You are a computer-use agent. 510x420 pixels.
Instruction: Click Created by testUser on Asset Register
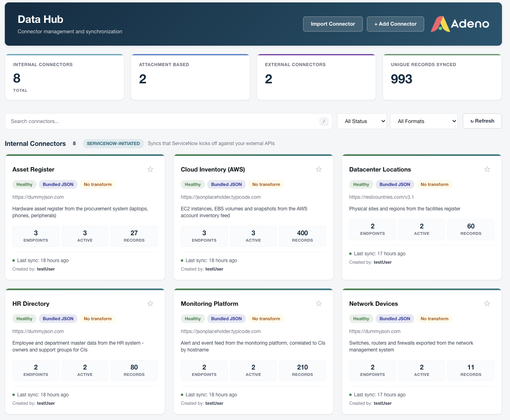(34, 269)
